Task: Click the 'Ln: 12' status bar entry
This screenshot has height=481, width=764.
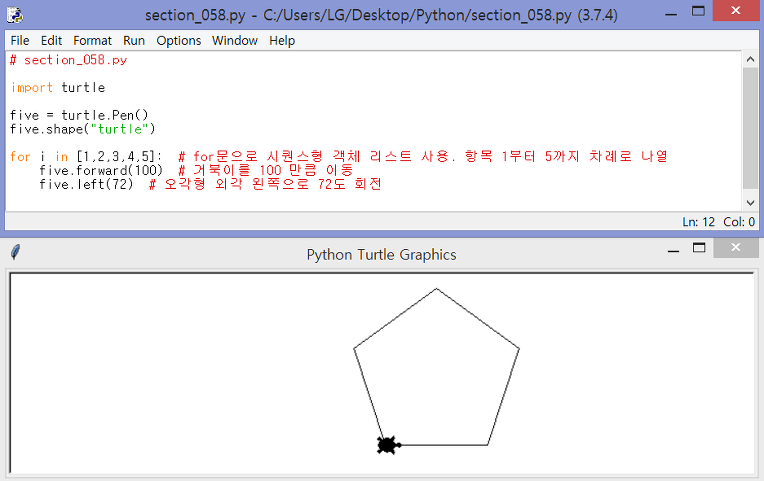Action: [x=698, y=222]
